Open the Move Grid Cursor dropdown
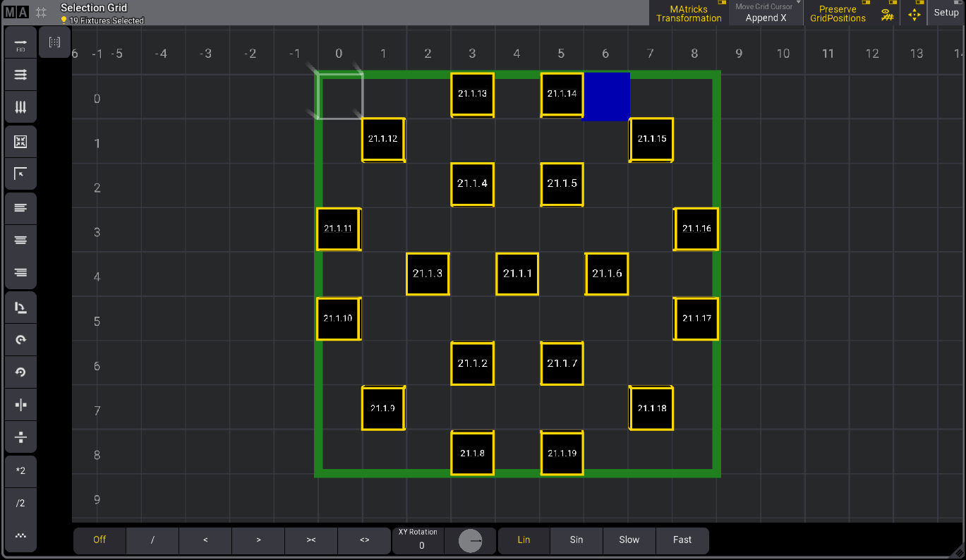The image size is (966, 560). [x=766, y=13]
